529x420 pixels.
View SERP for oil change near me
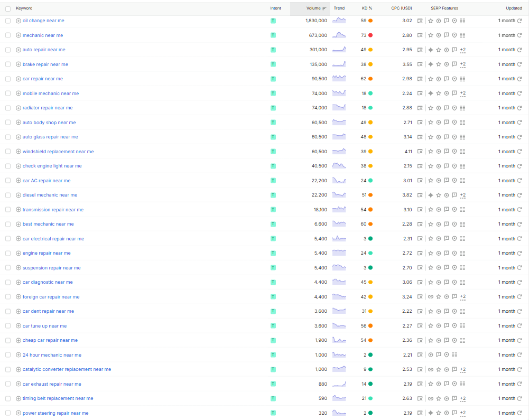[x=420, y=21]
